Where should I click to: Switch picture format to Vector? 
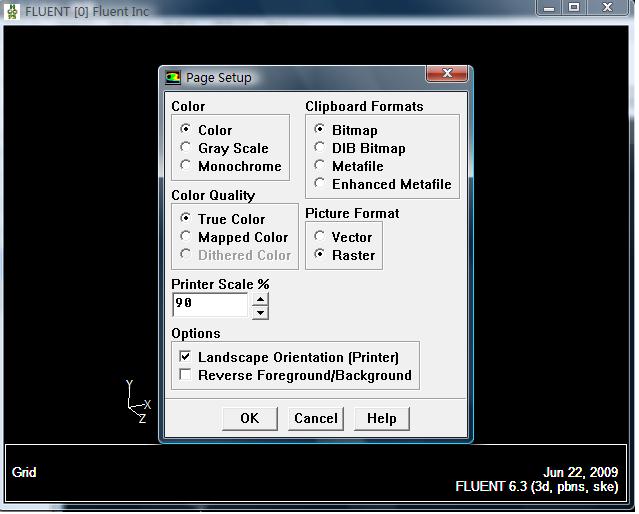click(x=320, y=237)
